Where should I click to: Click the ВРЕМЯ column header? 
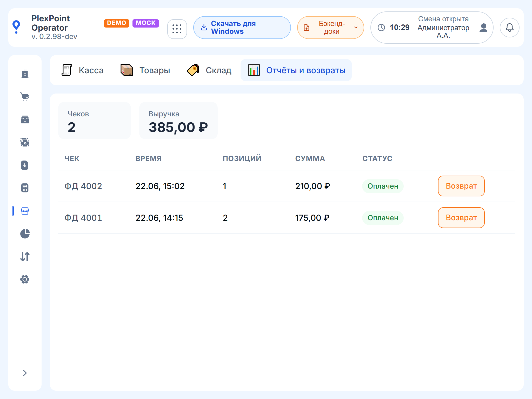tap(149, 158)
